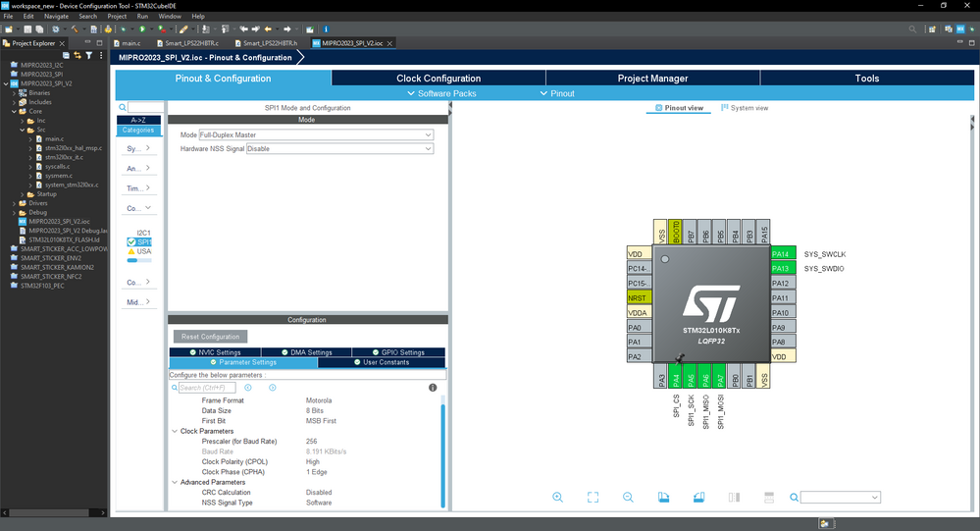Click the Save All toolbar icon
Screen dimensions: 980x531
click(x=39, y=28)
